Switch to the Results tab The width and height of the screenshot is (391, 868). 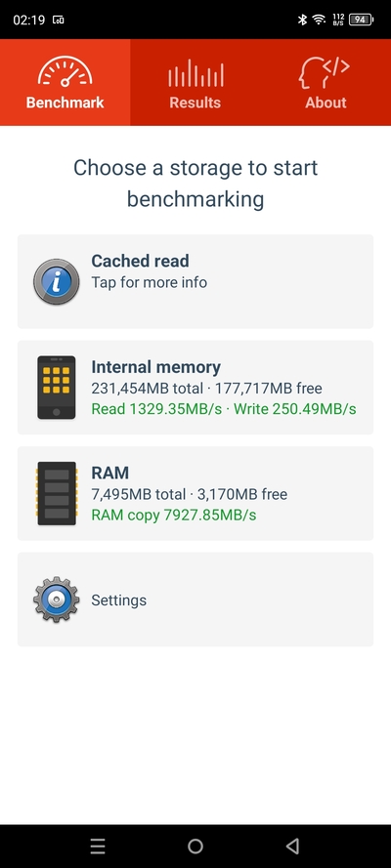[195, 82]
